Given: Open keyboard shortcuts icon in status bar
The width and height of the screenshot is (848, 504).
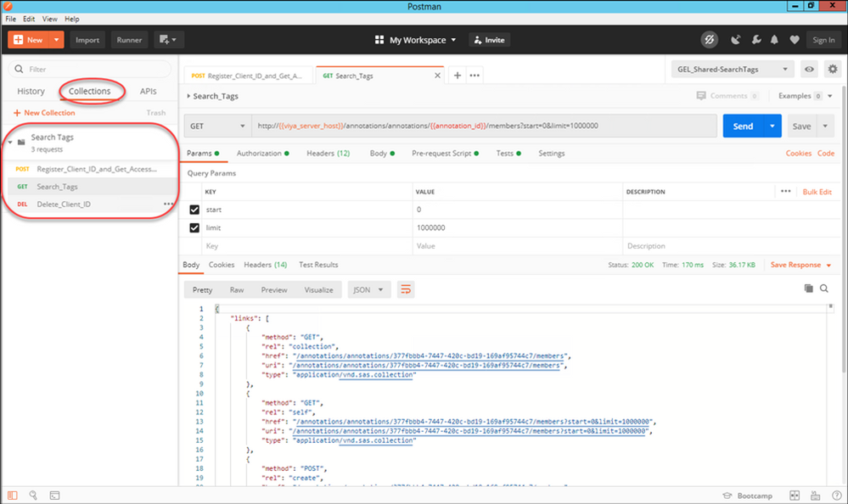Looking at the screenshot, I should tap(815, 496).
